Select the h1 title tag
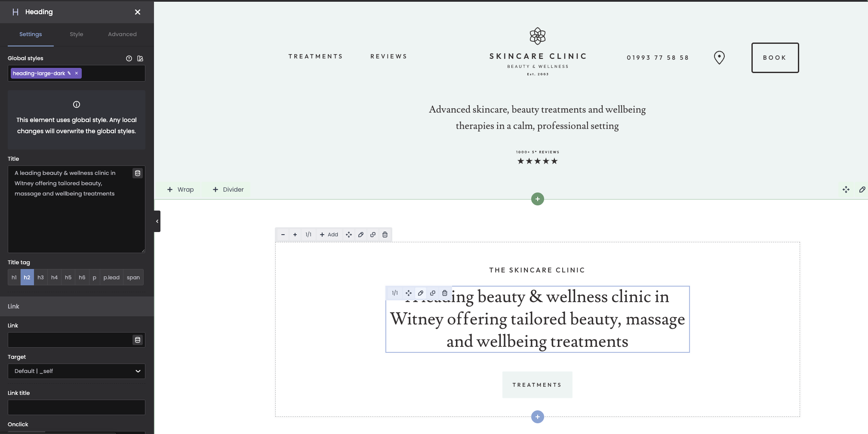 tap(14, 278)
